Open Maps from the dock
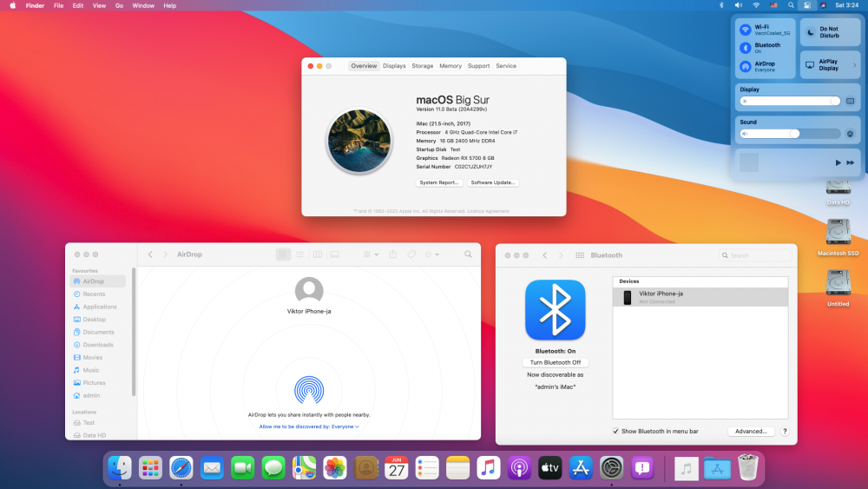This screenshot has height=489, width=868. coord(304,468)
